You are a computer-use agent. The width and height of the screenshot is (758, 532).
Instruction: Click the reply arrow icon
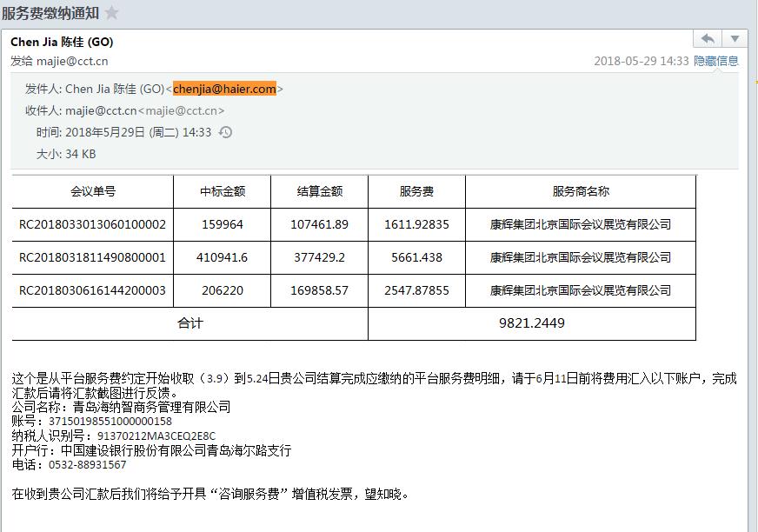[708, 39]
